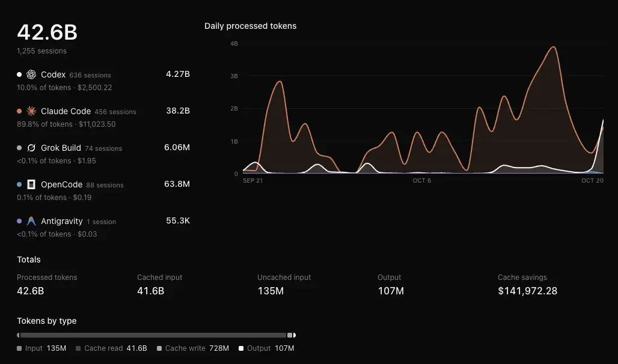
Task: Click the Output legend square under Tokens by type
Action: pos(241,348)
